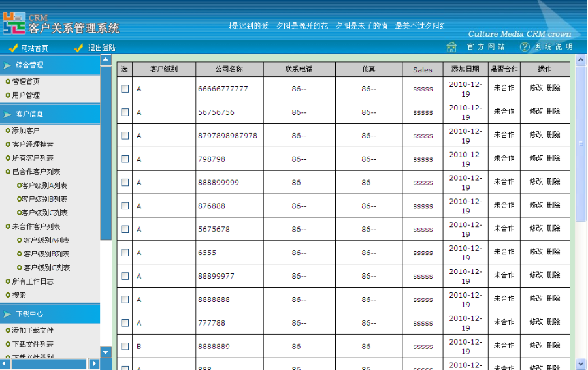Screen dimensions: 588x370
Task: Collapse the 下载中心 section header
Action: (50, 314)
